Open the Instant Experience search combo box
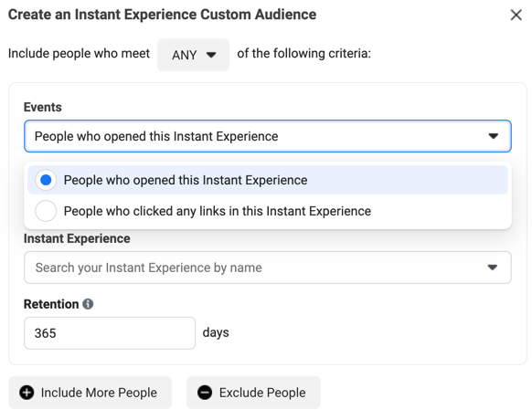Screen dimensions: 532x420 click(267, 268)
